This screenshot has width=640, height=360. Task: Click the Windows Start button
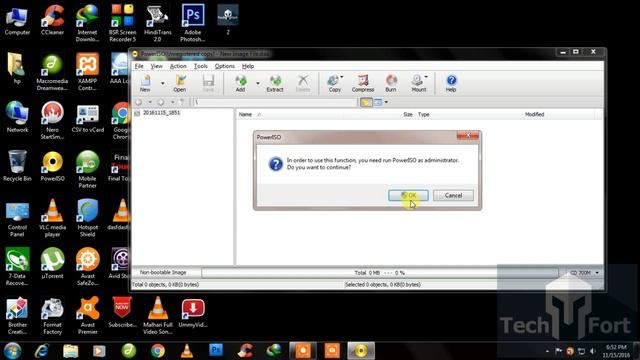[x=12, y=351]
